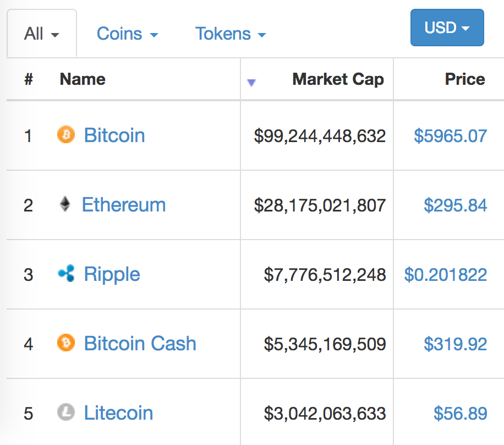
Task: Sort by the Price column header
Action: coord(465,79)
